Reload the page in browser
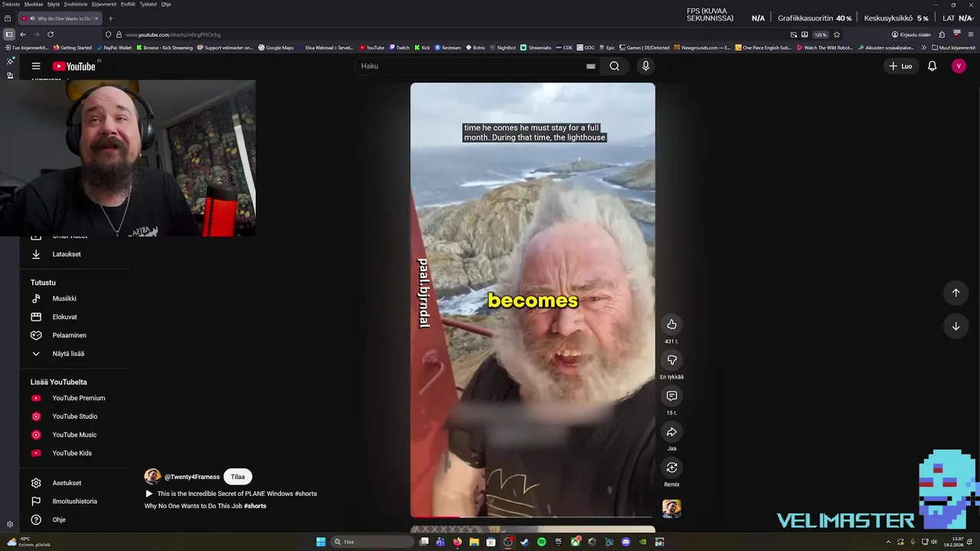 pos(51,34)
